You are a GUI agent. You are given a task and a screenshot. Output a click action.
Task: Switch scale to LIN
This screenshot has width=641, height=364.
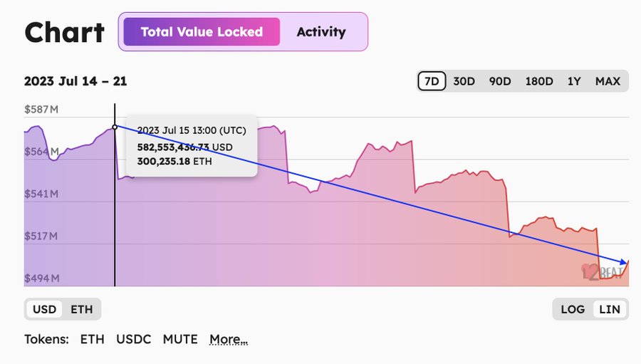tap(610, 309)
